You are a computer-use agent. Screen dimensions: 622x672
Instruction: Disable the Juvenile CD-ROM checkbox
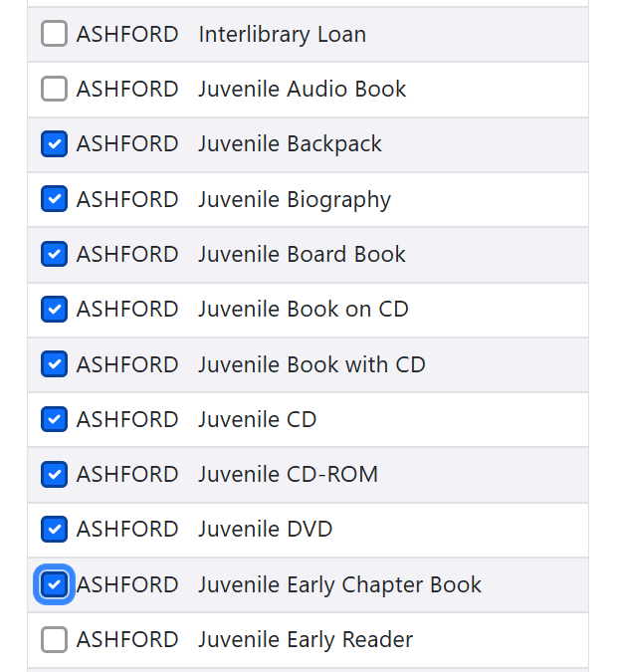[54, 474]
